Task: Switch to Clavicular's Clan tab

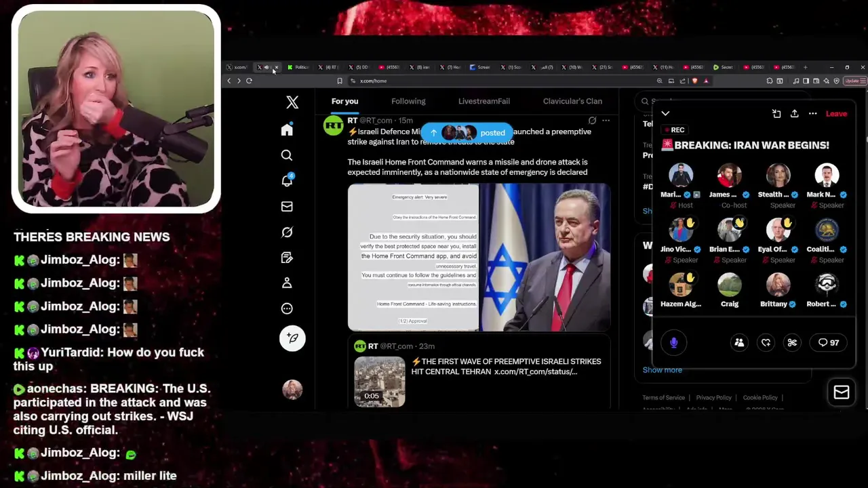Action: [x=572, y=101]
